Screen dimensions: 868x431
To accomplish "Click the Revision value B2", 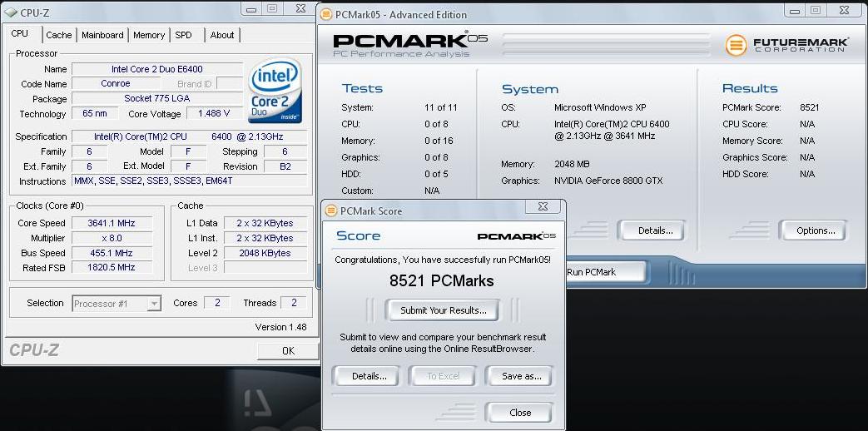I will (x=285, y=166).
